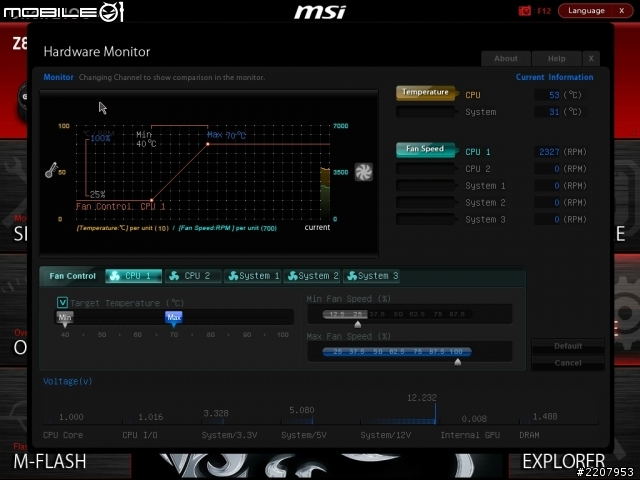Click the Internal GPU voltage value 0.008
The image size is (640, 480).
pos(474,419)
